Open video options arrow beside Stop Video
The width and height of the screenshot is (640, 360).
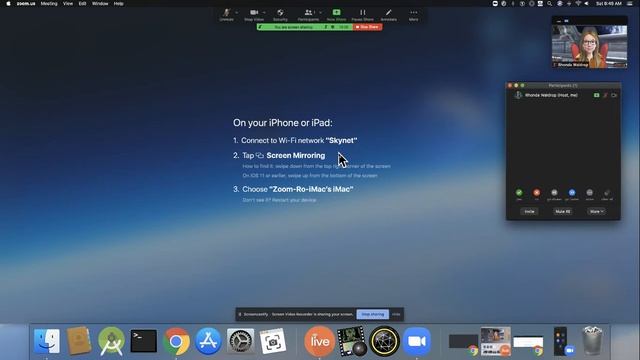tap(264, 13)
